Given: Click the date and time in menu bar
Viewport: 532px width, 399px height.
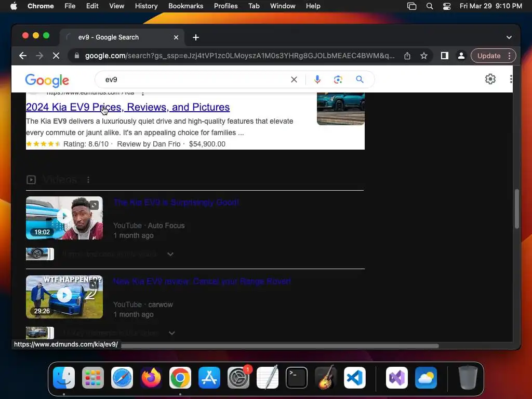Looking at the screenshot, I should click(x=490, y=6).
